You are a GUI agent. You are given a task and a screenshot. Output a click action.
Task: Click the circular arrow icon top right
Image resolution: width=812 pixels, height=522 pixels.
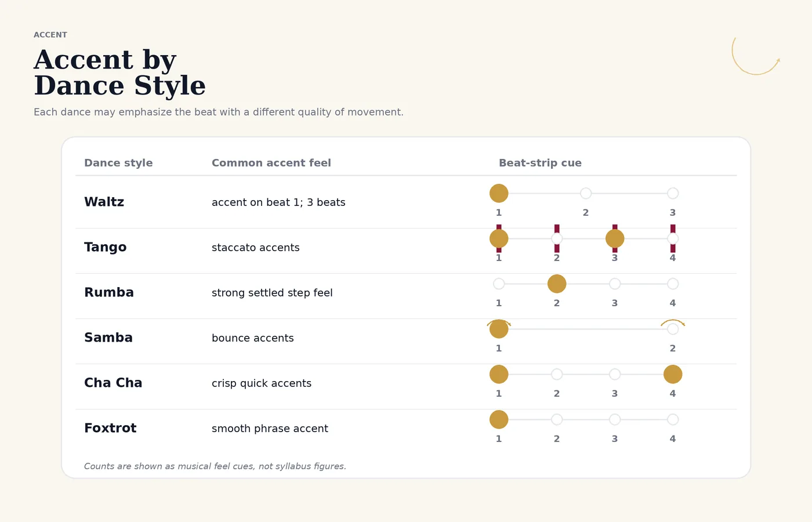(756, 56)
